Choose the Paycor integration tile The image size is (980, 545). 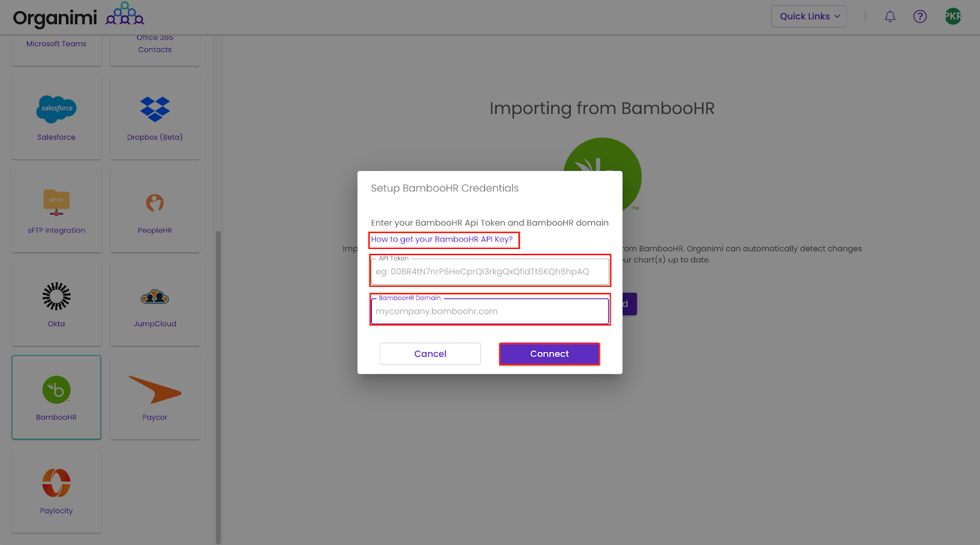pyautogui.click(x=155, y=397)
